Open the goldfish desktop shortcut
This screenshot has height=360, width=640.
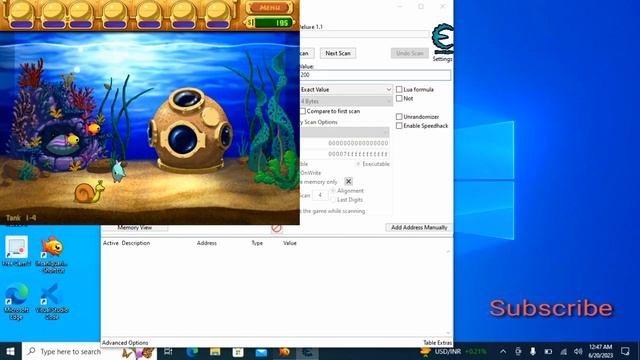tap(52, 255)
